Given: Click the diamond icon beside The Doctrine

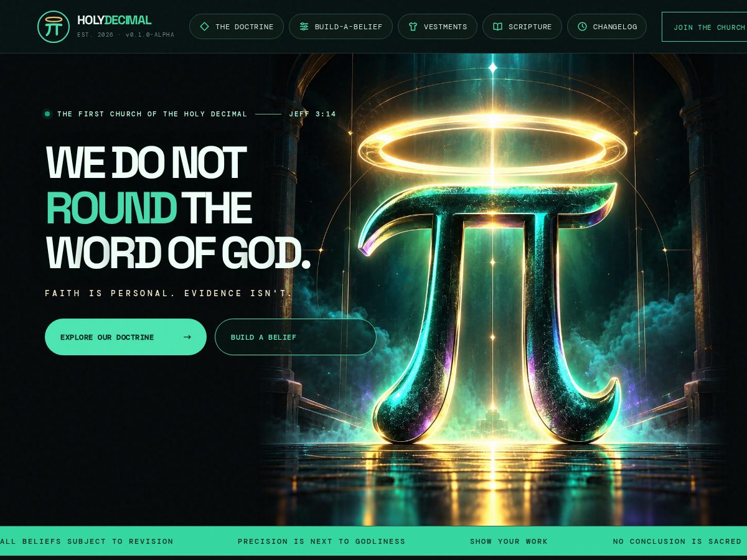Looking at the screenshot, I should pyautogui.click(x=204, y=27).
